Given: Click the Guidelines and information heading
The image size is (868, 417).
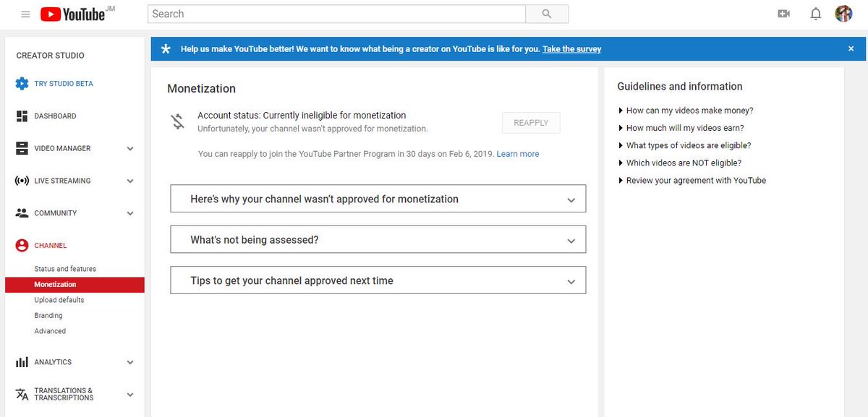Looking at the screenshot, I should (680, 86).
